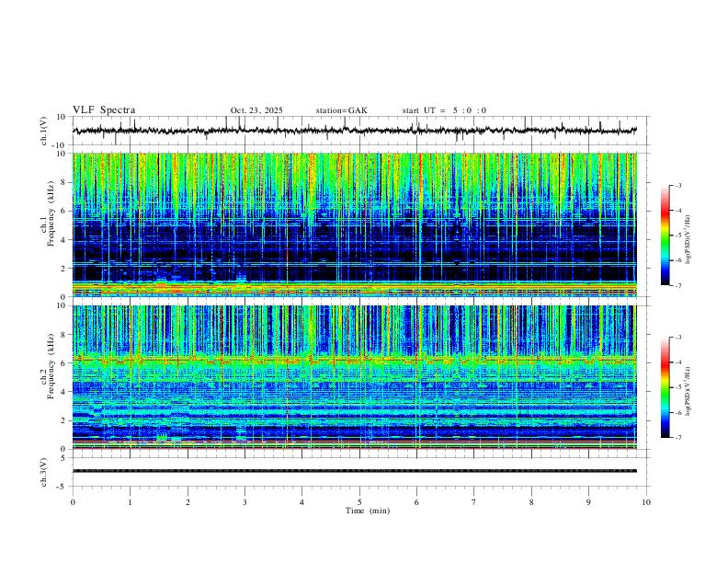Image resolution: width=728 pixels, height=563 pixels.
Task: Click the ch.1 spectrogram panel
Action: [355, 224]
